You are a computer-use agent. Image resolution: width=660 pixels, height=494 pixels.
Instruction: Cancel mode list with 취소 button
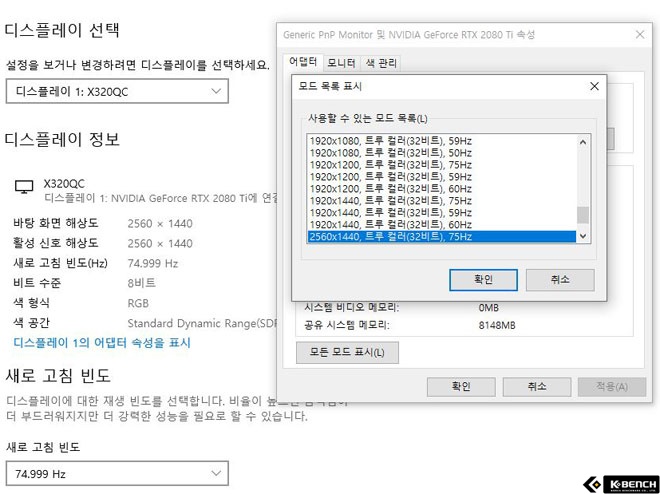[560, 280]
